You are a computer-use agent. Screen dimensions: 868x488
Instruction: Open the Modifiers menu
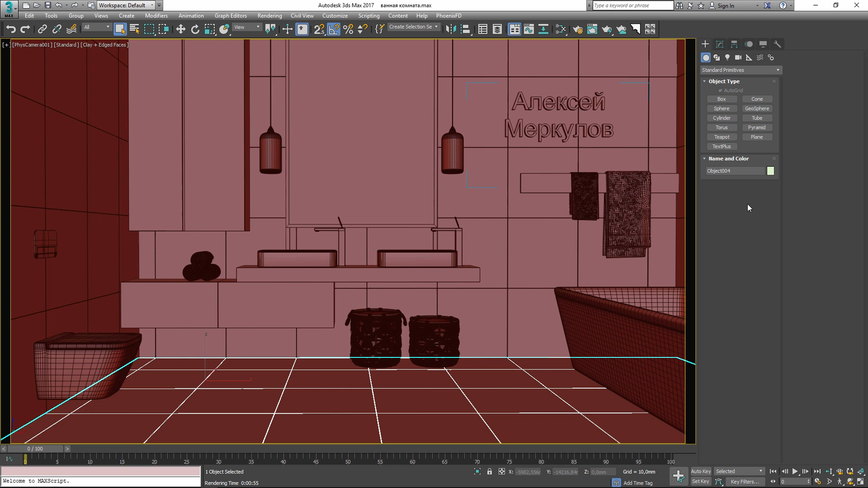pyautogui.click(x=156, y=16)
